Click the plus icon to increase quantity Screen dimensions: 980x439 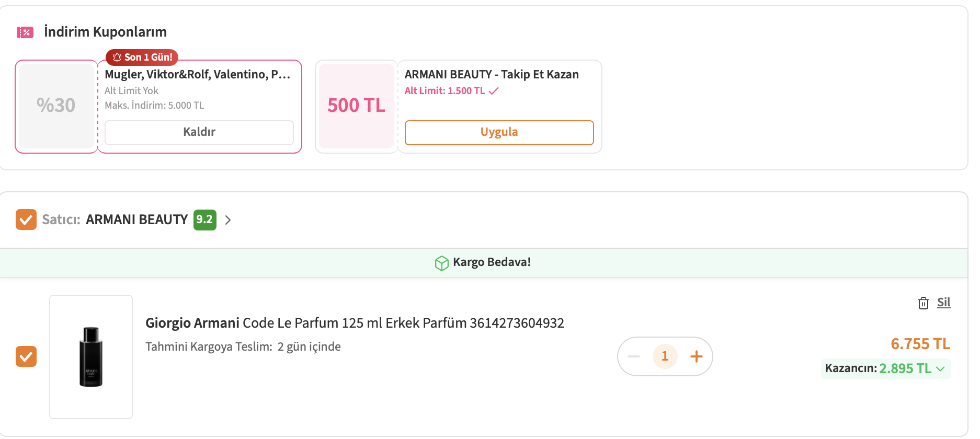click(x=696, y=356)
